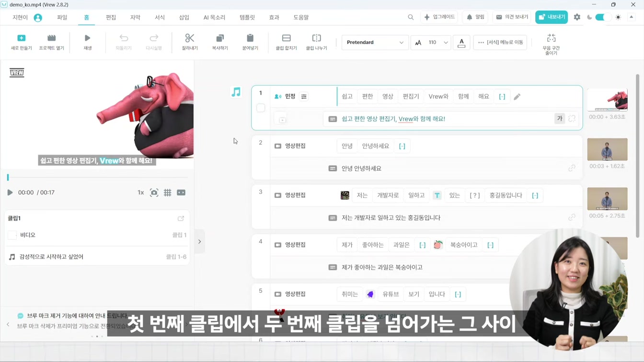Switch to the 서식 tab
Image resolution: width=644 pixels, height=362 pixels.
click(x=160, y=17)
